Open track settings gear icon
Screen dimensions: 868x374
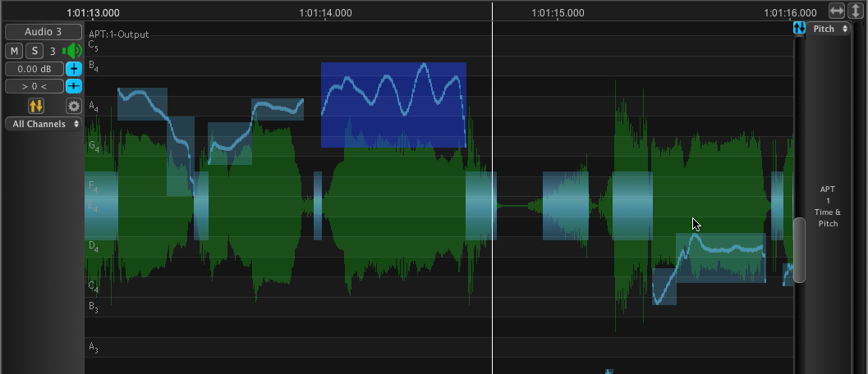click(x=74, y=106)
